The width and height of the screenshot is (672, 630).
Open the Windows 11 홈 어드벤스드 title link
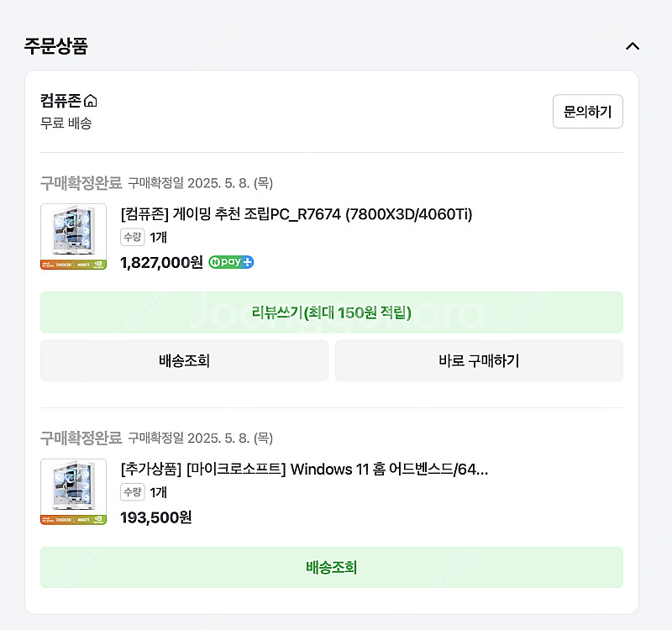304,470
